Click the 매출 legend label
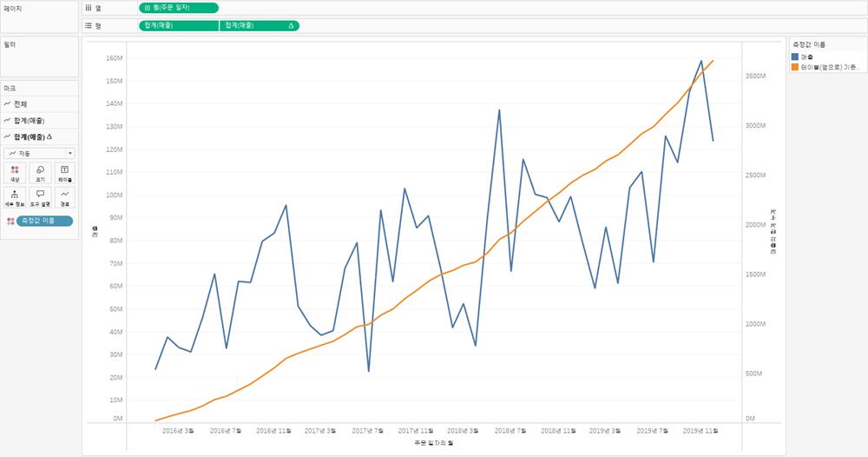The height and width of the screenshot is (457, 868). click(807, 57)
